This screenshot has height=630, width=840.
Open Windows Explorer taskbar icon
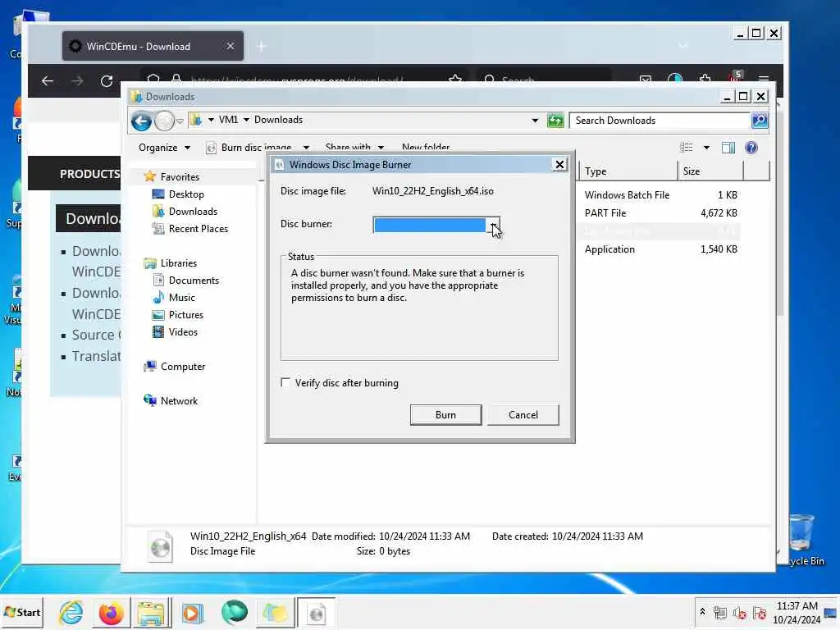[x=151, y=613]
